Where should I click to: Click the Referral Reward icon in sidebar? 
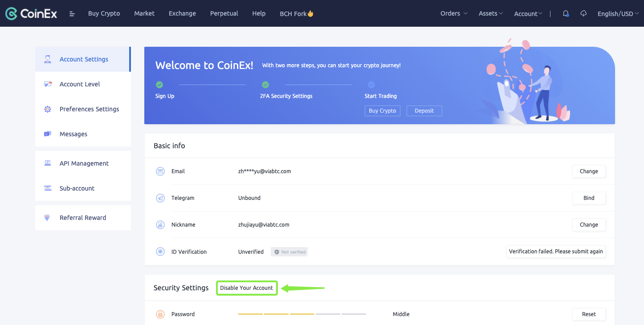tap(48, 218)
